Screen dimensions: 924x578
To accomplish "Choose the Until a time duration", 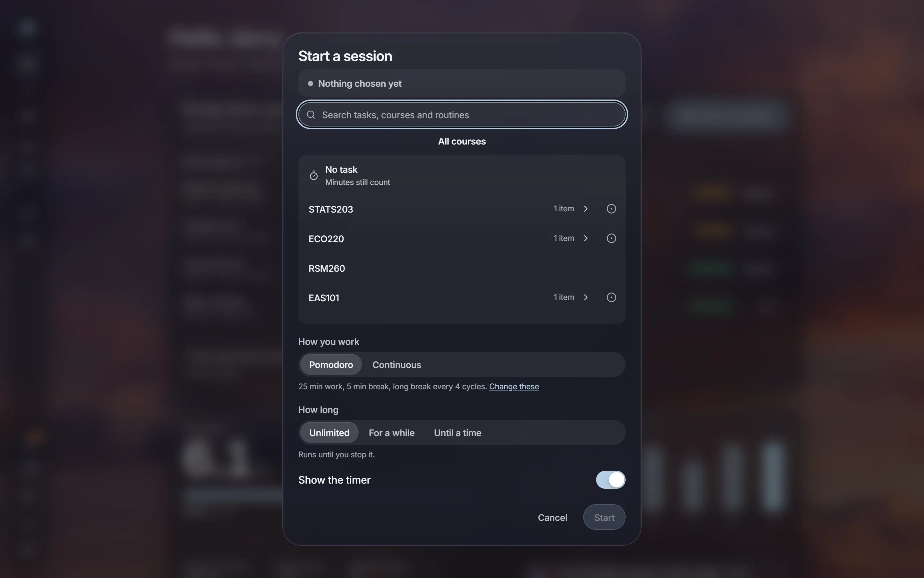I will pos(458,433).
